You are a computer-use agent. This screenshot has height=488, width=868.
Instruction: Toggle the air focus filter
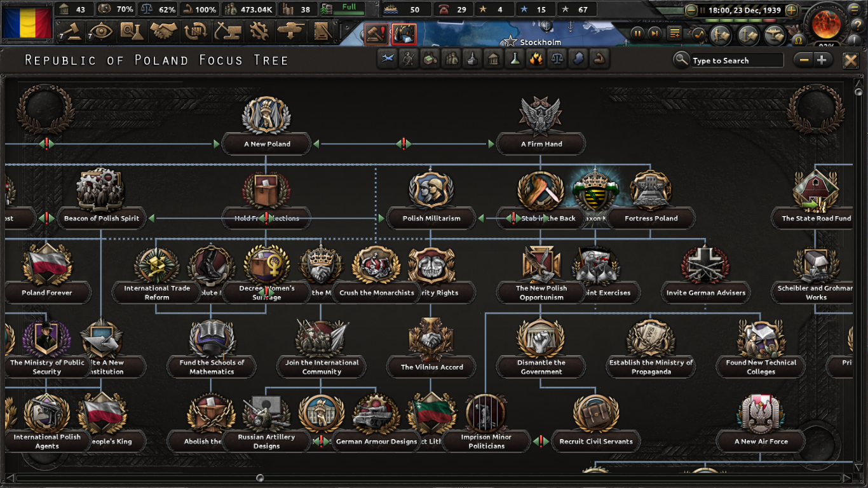tap(388, 59)
